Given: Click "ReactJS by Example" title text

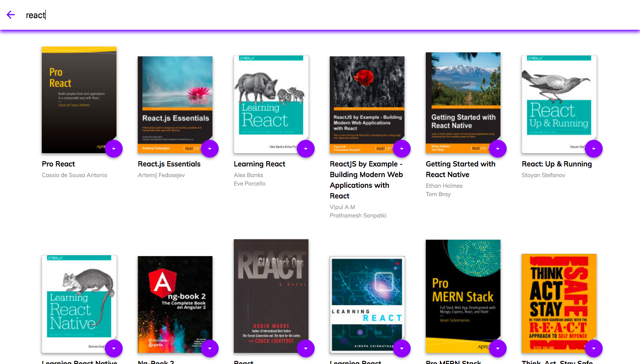Looking at the screenshot, I should coord(366,180).
